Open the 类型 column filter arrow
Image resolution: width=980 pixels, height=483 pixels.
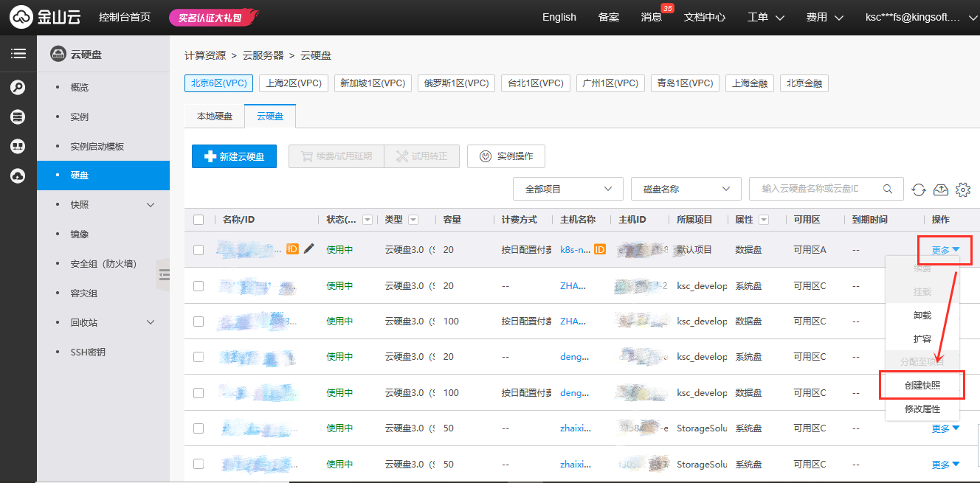pyautogui.click(x=413, y=220)
